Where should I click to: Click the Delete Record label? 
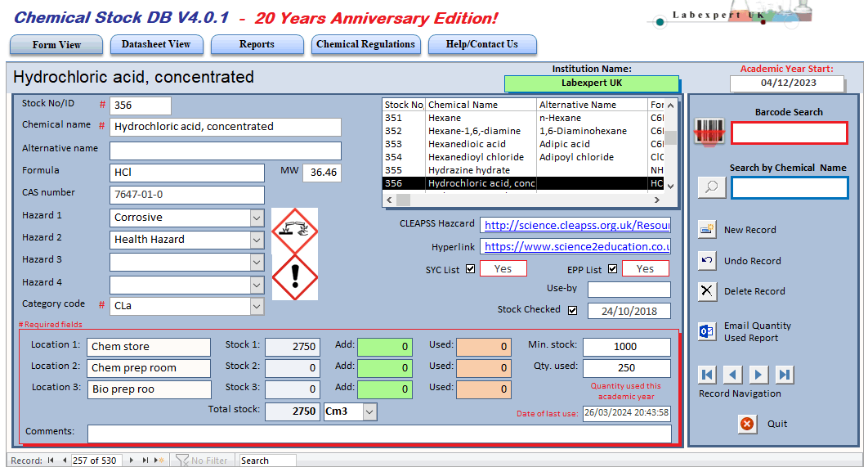754,291
